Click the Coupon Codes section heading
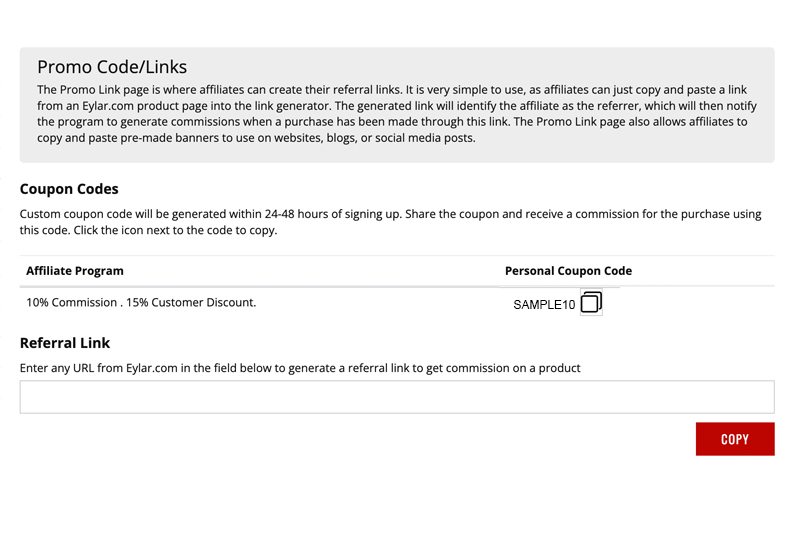This screenshot has width=800, height=550. point(69,189)
